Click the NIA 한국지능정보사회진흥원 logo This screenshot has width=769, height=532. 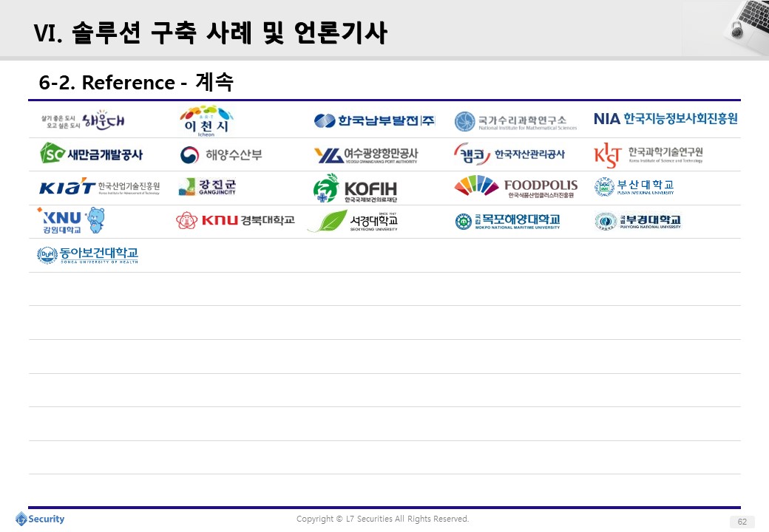[x=665, y=118]
